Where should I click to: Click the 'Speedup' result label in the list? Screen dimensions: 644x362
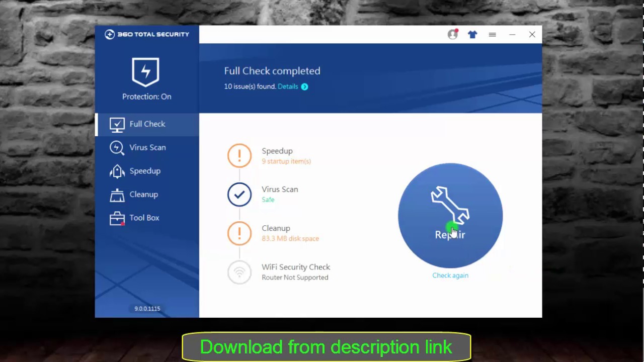click(277, 151)
